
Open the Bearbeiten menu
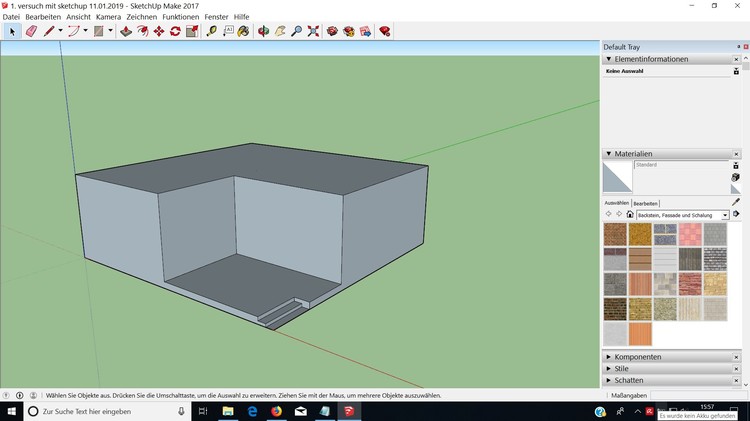point(43,17)
